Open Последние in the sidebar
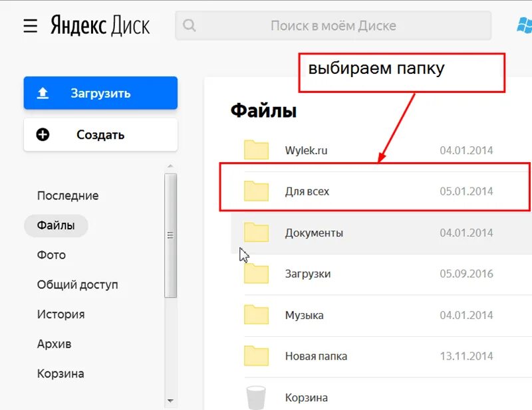This screenshot has width=532, height=410. click(68, 195)
